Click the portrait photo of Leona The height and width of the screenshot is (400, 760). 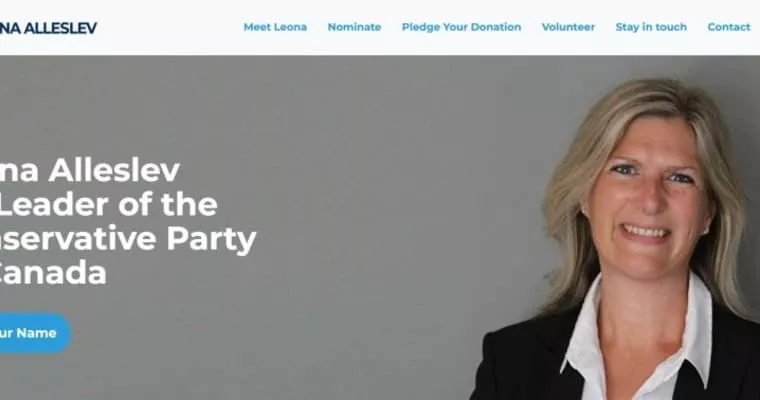pos(616,240)
